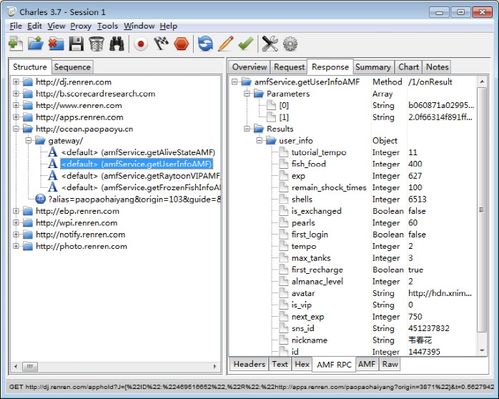Switch to the Hex view tab
Viewport: 499px width, 399px height.
tap(302, 364)
